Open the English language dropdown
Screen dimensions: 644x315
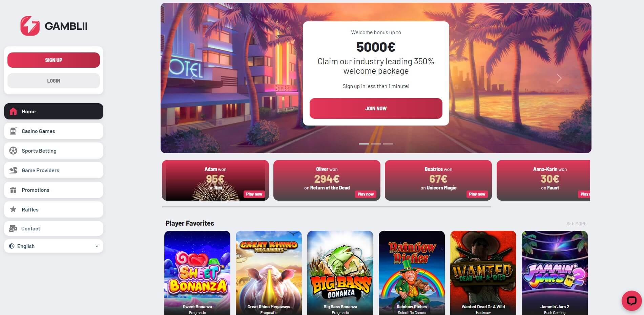[x=54, y=246]
